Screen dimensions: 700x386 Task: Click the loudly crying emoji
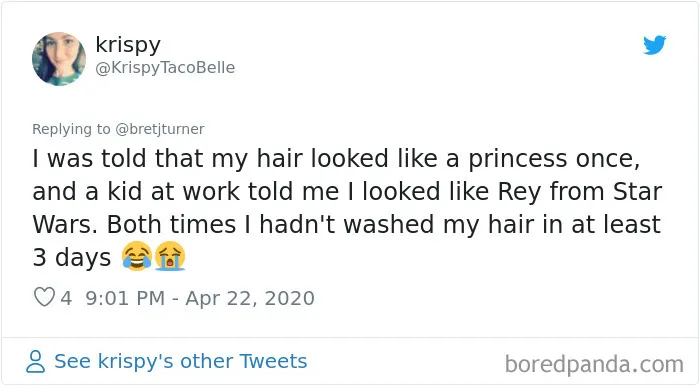[170, 256]
